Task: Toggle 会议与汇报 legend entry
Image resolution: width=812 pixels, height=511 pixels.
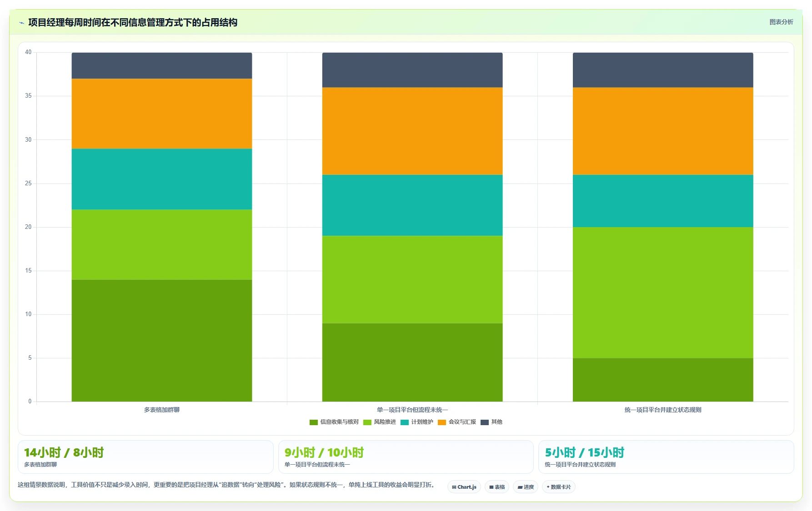Action: pyautogui.click(x=457, y=422)
